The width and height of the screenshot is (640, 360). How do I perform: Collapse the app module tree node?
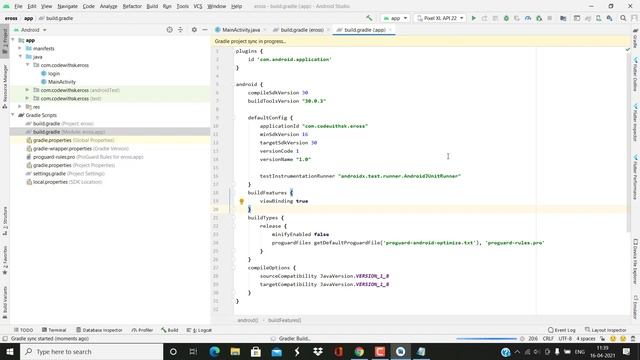tap(13, 40)
